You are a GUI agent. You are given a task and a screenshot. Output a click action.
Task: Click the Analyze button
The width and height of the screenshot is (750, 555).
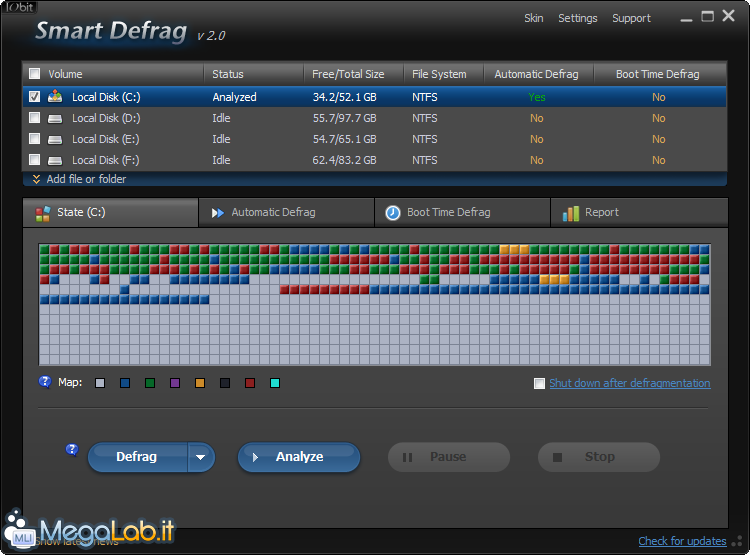[x=299, y=457]
